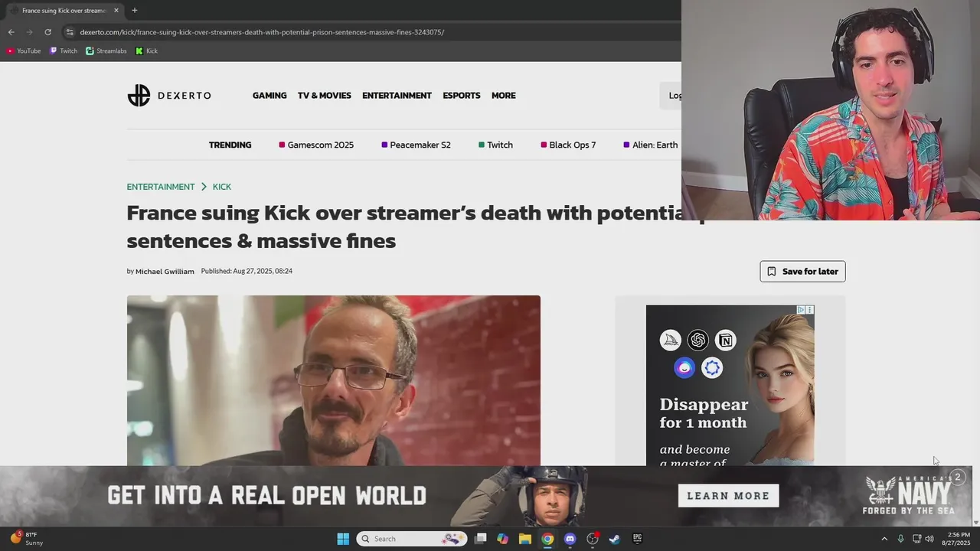Open a new browser tab with the plus button
The width and height of the screenshot is (980, 551).
[x=134, y=11]
